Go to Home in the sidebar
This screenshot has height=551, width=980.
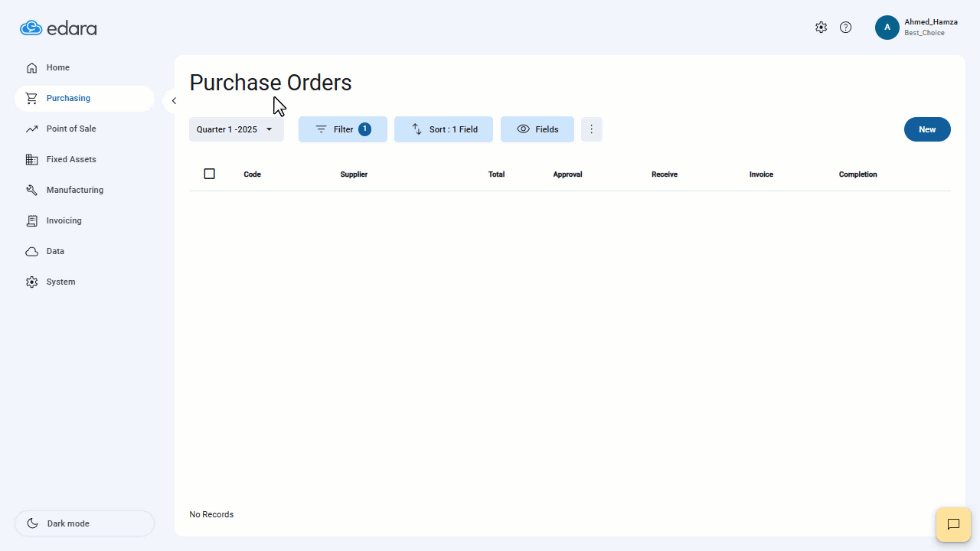click(x=84, y=67)
